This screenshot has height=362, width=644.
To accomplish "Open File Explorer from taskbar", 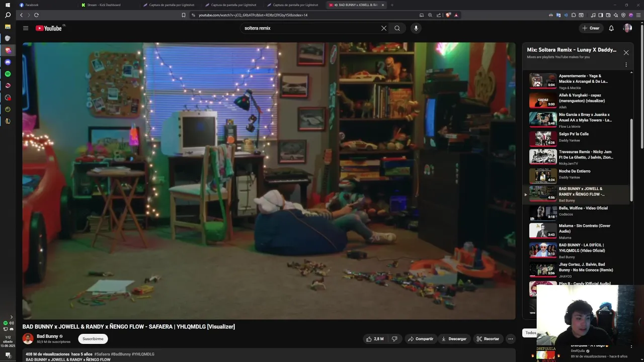I will [x=8, y=27].
